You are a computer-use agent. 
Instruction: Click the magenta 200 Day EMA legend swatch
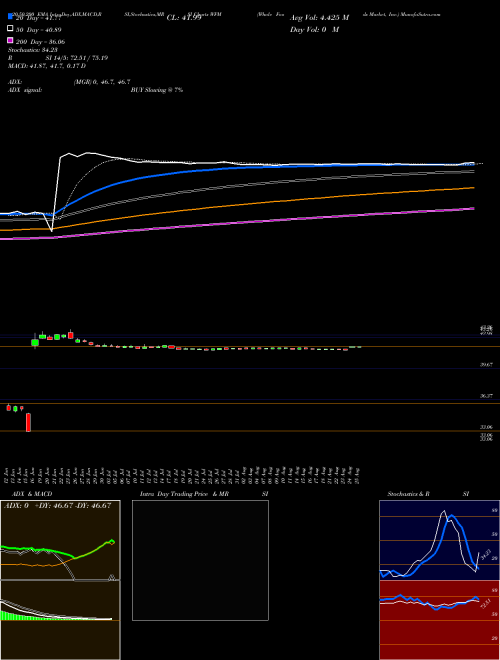click(10, 40)
